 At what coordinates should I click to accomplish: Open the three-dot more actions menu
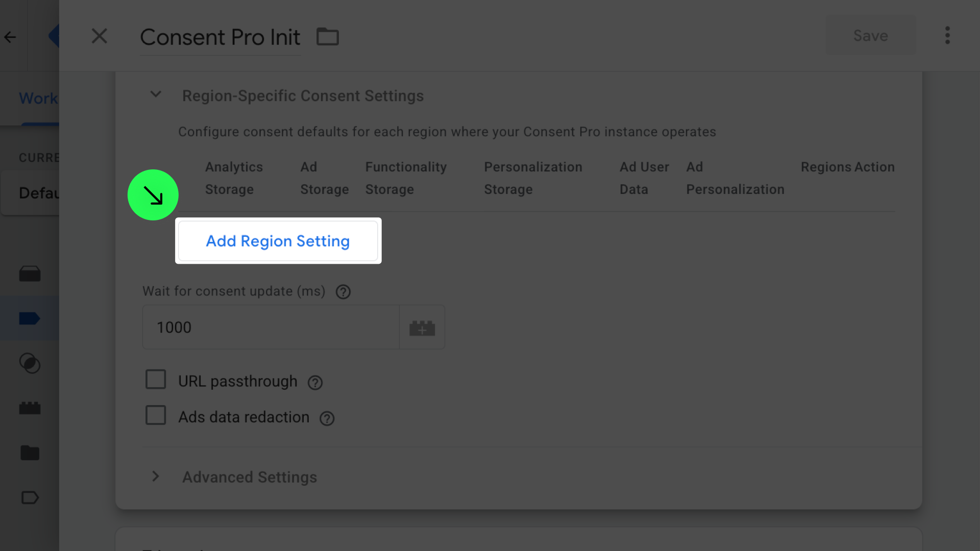[x=947, y=36]
